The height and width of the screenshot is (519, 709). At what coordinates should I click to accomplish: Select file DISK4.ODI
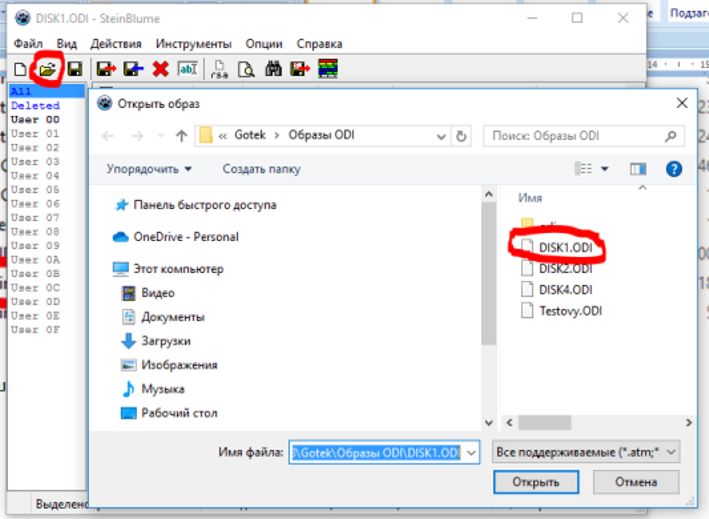[557, 290]
